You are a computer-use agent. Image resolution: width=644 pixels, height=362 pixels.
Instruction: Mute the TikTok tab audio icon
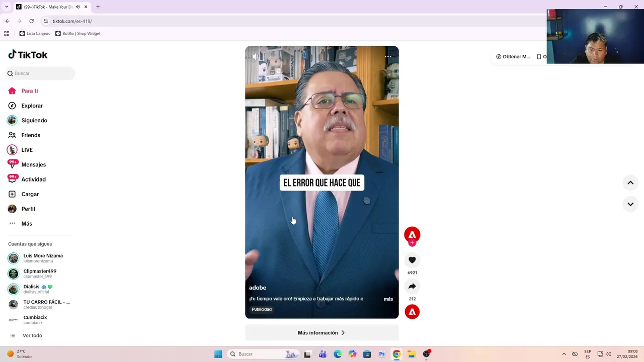click(x=77, y=7)
